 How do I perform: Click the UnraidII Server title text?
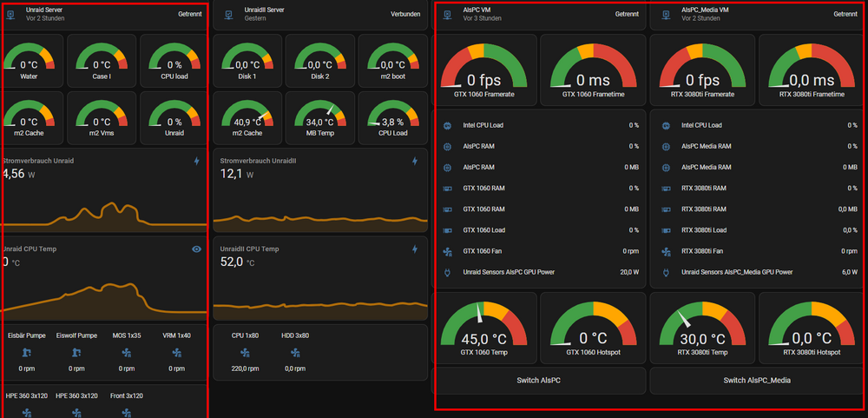(x=265, y=10)
